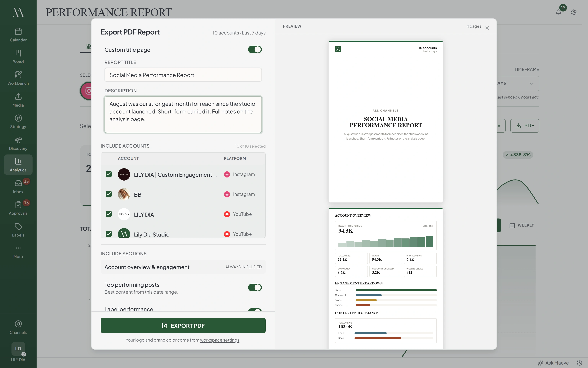Toggle Custom title page switch
This screenshot has width=588, height=368.
[255, 50]
